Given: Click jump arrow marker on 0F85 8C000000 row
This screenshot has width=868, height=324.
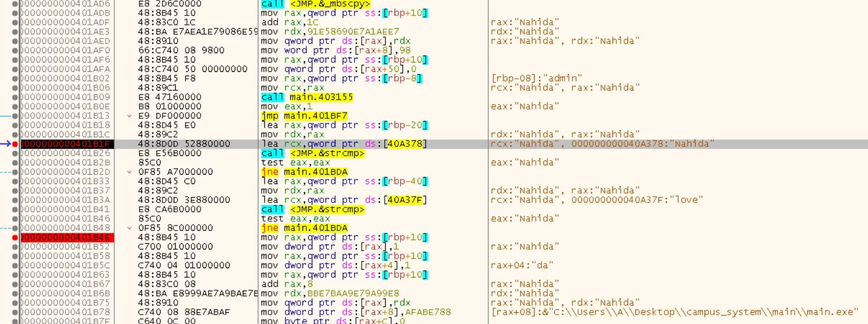Looking at the screenshot, I should (x=129, y=228).
